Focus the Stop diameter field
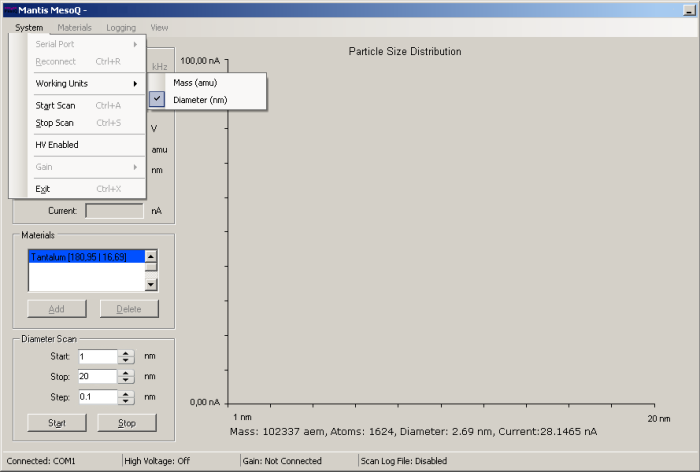Screen dimensions: 700x472 pos(98,376)
